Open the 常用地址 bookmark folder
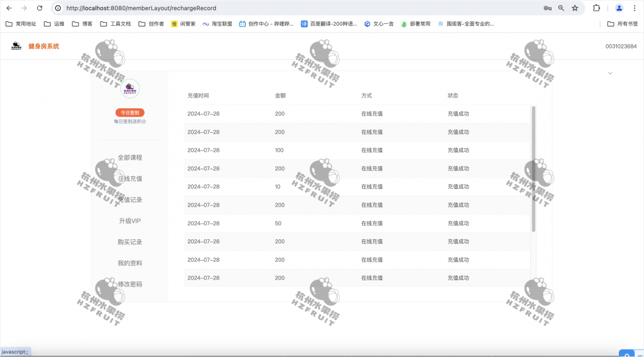This screenshot has width=644, height=357. (x=21, y=24)
